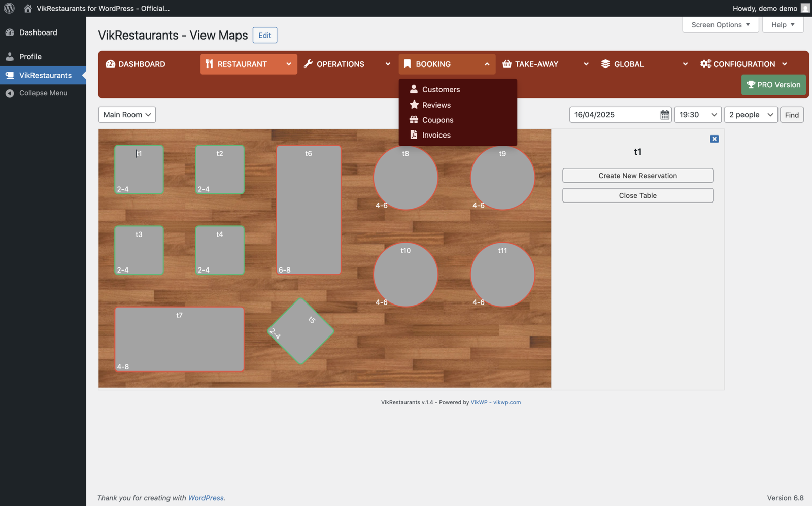Expand the CONFIGURATION menu chevron
812x506 pixels.
[x=785, y=64]
